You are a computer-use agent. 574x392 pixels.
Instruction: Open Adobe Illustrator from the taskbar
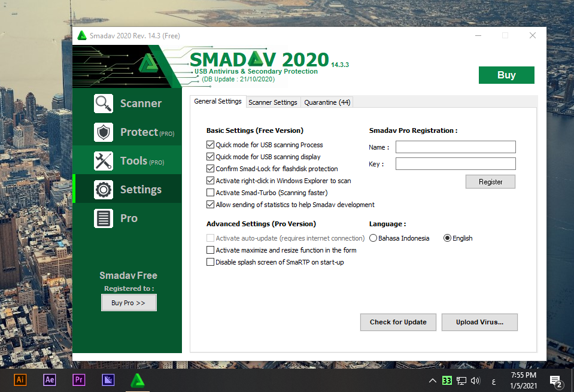pyautogui.click(x=20, y=379)
